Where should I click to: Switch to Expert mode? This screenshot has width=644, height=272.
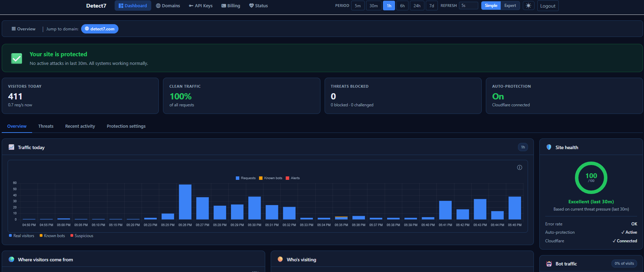pyautogui.click(x=510, y=6)
